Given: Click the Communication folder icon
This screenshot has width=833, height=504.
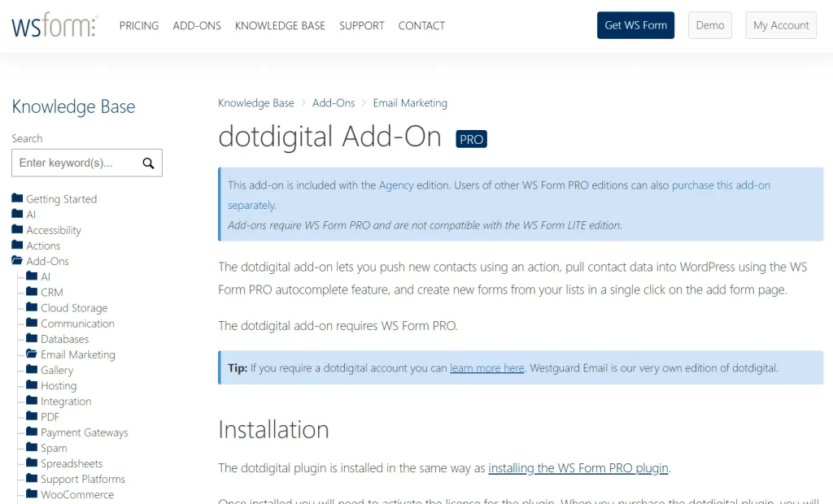Looking at the screenshot, I should tap(32, 323).
